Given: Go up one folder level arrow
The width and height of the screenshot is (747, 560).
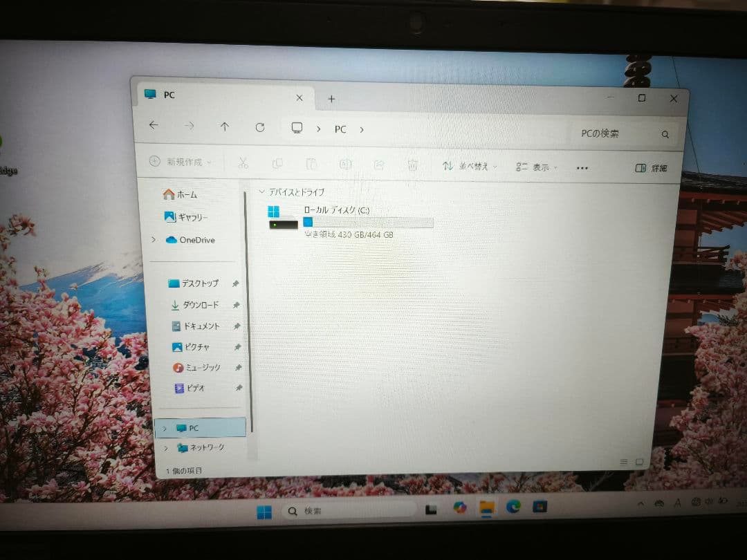Looking at the screenshot, I should [x=224, y=127].
